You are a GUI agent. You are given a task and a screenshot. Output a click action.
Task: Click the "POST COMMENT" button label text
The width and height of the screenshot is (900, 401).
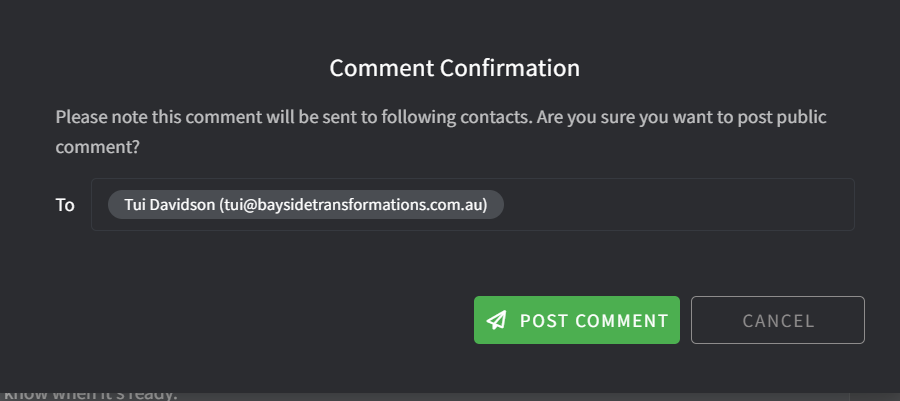594,321
